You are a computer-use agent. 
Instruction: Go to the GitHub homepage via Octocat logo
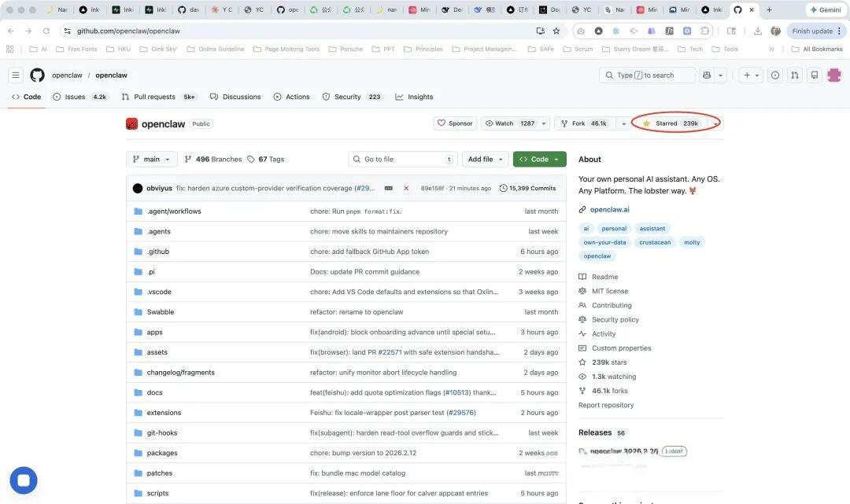pyautogui.click(x=38, y=75)
